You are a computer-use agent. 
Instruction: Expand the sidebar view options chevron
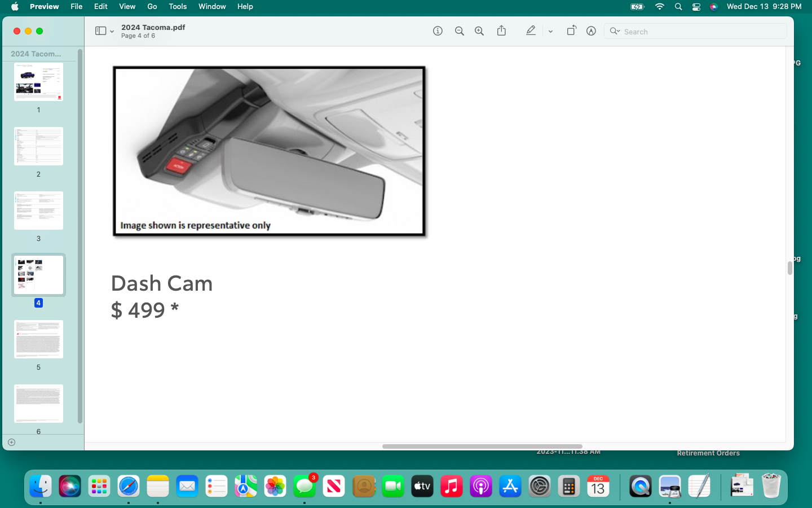(112, 32)
